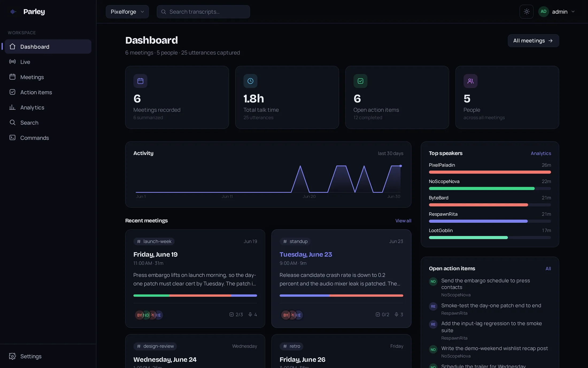Click the Dashboard home icon
588x368 pixels.
tap(12, 47)
